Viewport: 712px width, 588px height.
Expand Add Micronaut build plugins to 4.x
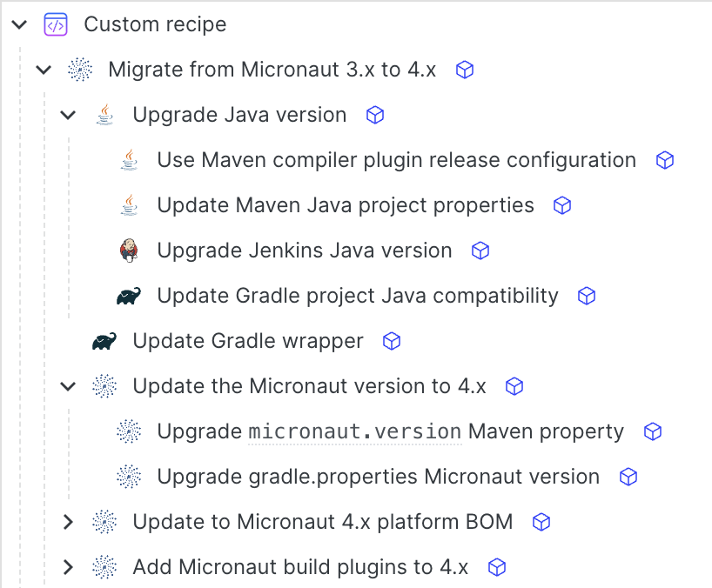[x=68, y=567]
